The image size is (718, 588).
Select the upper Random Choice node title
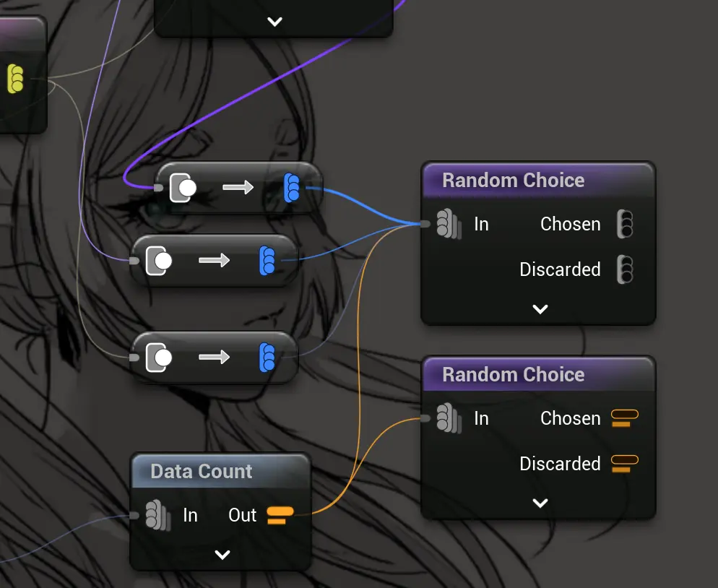point(513,180)
